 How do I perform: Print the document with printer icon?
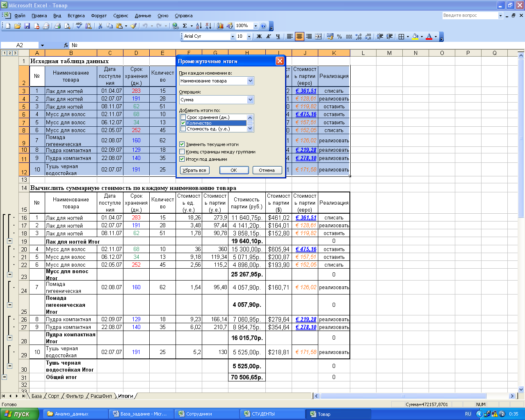tap(57, 26)
